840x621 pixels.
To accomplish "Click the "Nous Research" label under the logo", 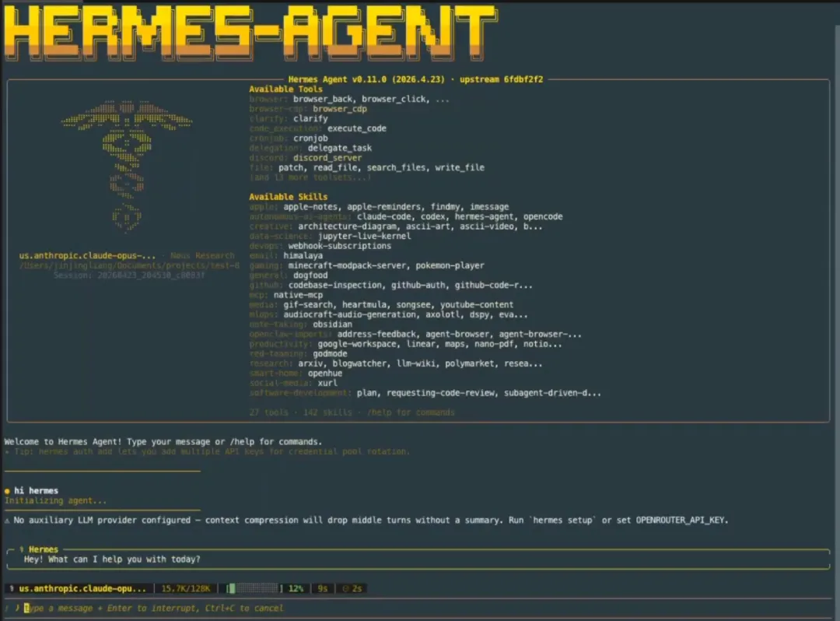I will tap(202, 255).
